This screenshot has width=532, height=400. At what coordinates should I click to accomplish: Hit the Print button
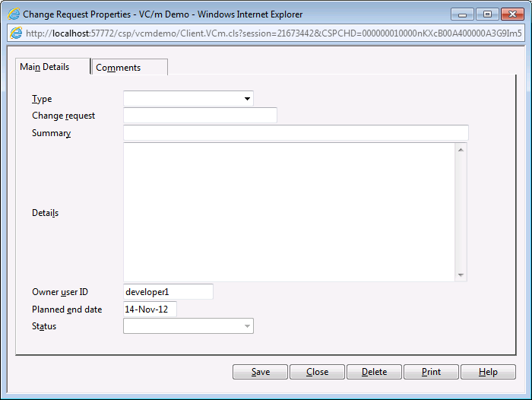431,372
